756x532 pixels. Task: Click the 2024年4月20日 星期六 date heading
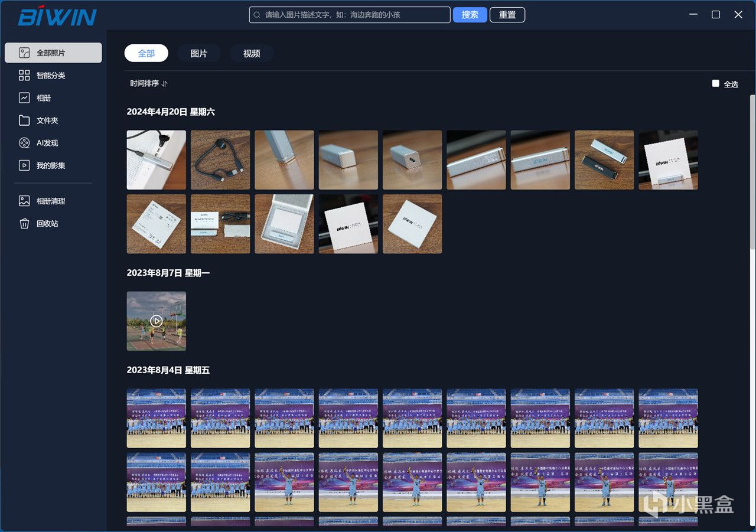click(x=171, y=112)
